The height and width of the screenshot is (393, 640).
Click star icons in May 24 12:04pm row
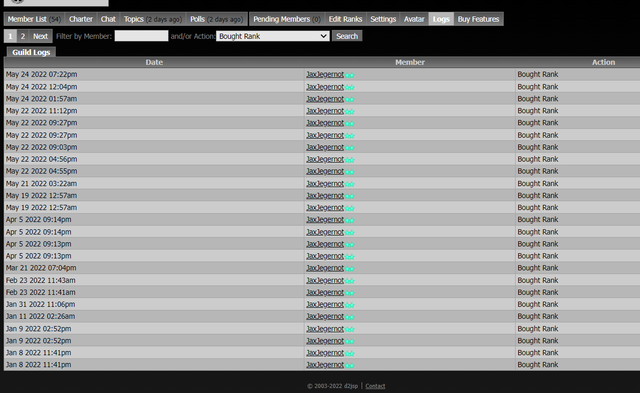(349, 87)
